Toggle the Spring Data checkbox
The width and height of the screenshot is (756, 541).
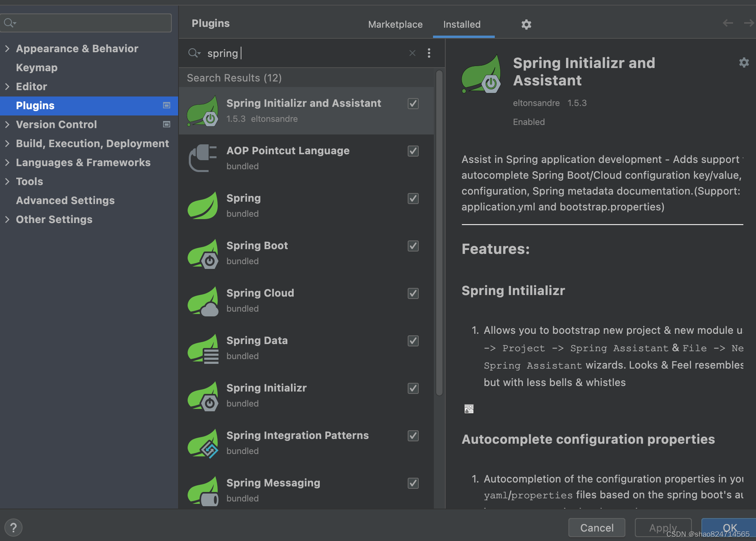click(x=413, y=341)
